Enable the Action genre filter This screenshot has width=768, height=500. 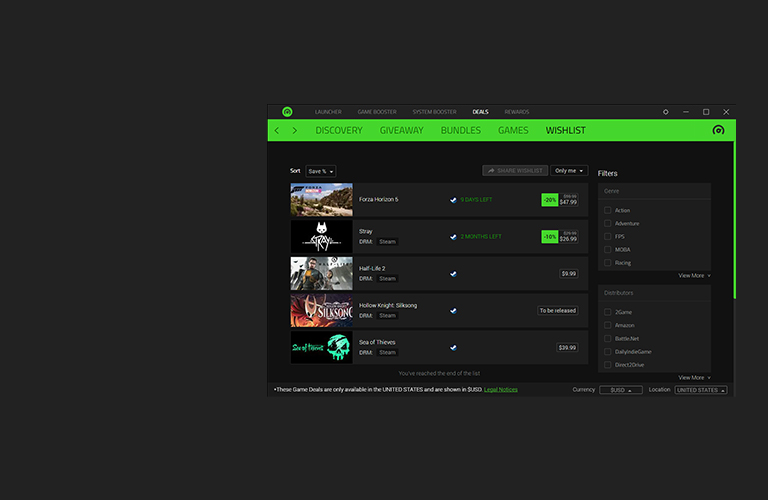pos(608,210)
